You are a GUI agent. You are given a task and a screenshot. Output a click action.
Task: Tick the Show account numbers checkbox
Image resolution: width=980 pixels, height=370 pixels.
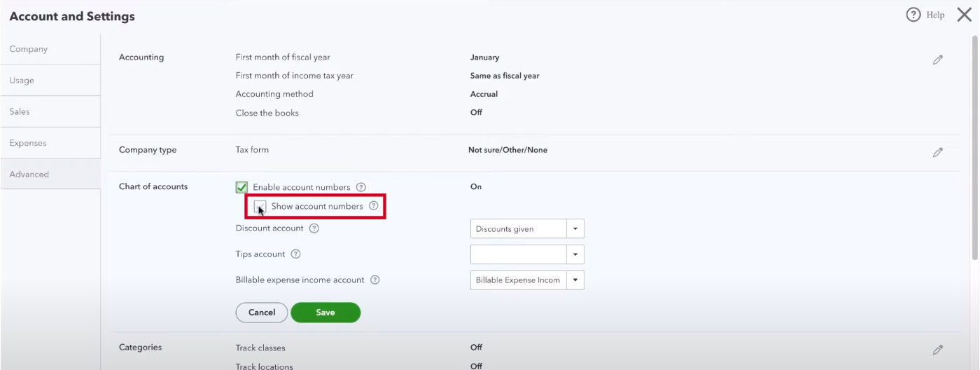[260, 206]
